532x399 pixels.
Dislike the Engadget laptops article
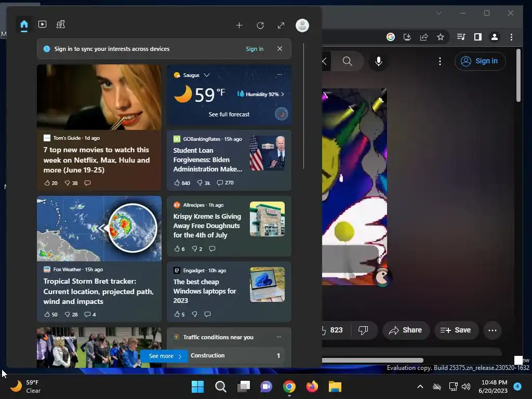click(x=195, y=314)
